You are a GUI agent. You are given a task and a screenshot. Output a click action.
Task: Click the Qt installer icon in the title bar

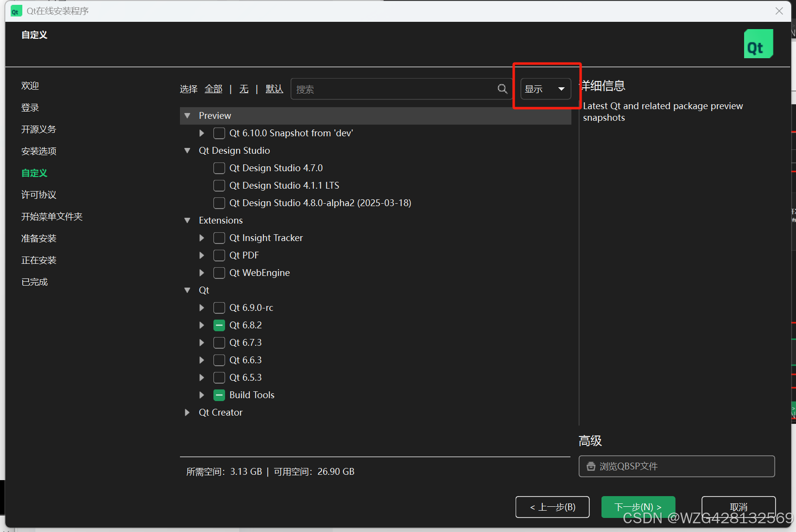[x=16, y=10]
